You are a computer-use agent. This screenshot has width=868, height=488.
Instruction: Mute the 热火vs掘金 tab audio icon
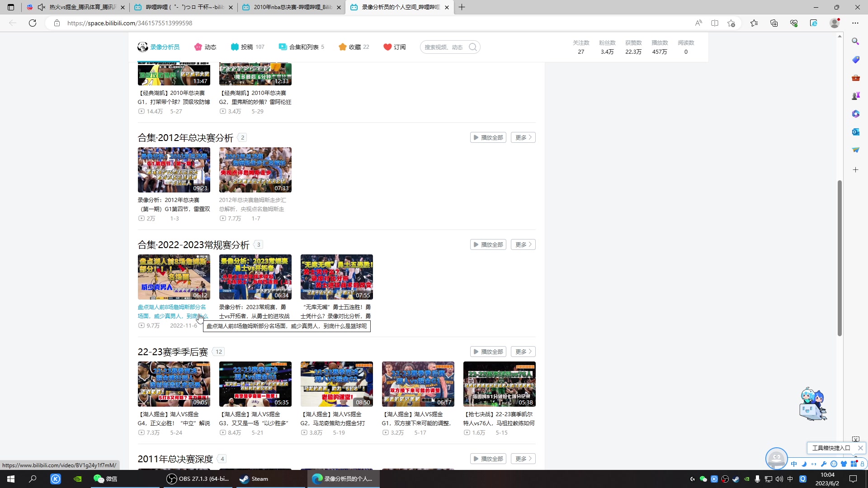pyautogui.click(x=42, y=7)
